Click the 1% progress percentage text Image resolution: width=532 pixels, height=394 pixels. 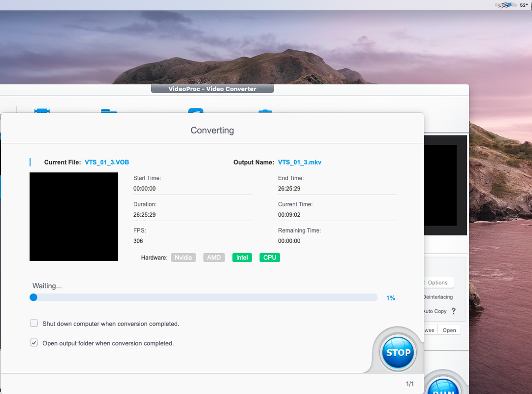pyautogui.click(x=391, y=298)
